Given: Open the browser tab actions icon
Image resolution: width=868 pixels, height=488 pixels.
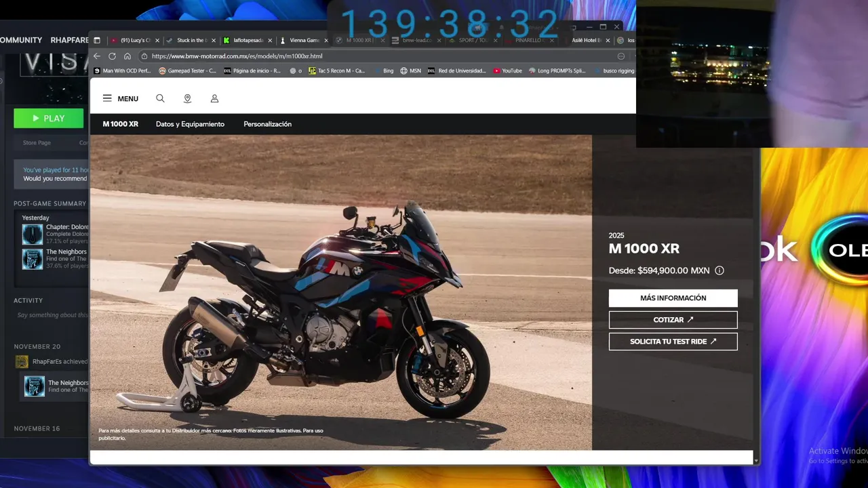Looking at the screenshot, I should coord(97,40).
